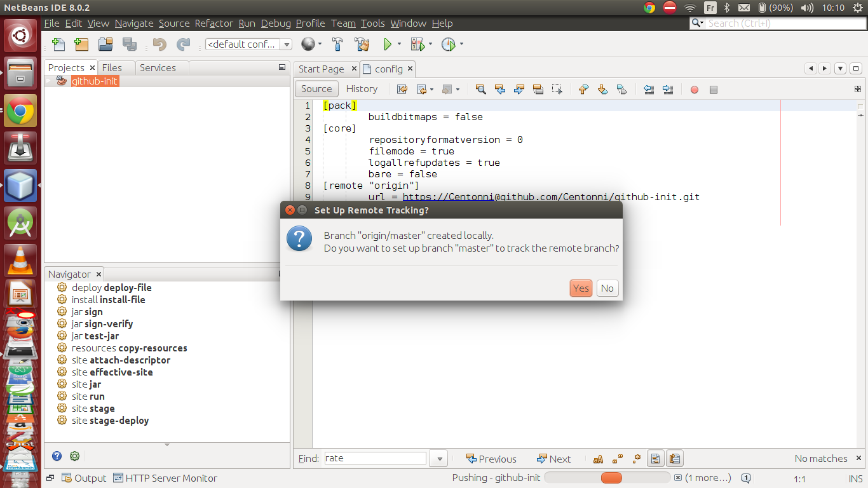
Task: Toggle Rectangular Selection editor button
Action: [557, 90]
